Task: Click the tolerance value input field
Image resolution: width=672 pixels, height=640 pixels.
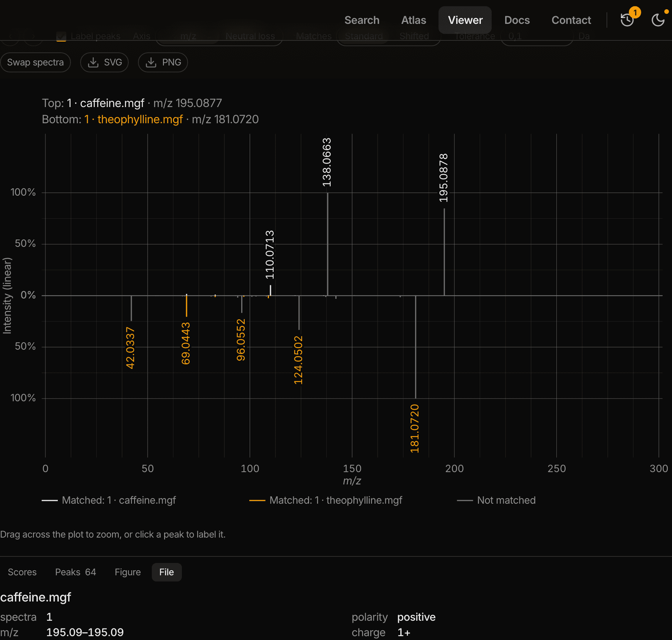Action: pyautogui.click(x=536, y=36)
